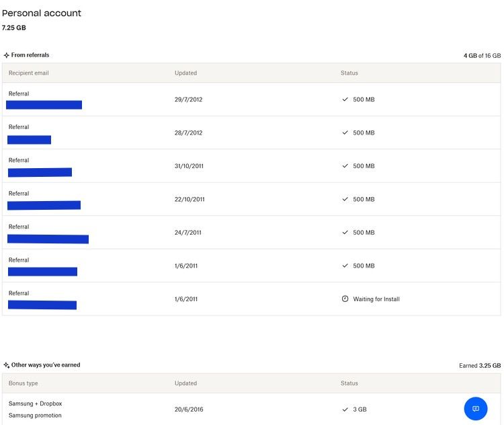Select the Waiting for Install status text

click(376, 299)
